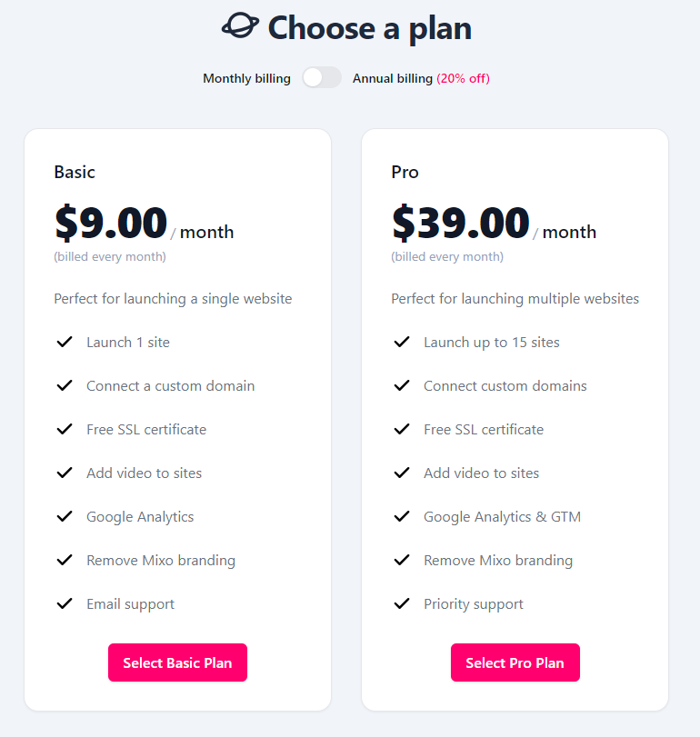The height and width of the screenshot is (737, 700).
Task: Click the Monthly billing label
Action: (246, 79)
